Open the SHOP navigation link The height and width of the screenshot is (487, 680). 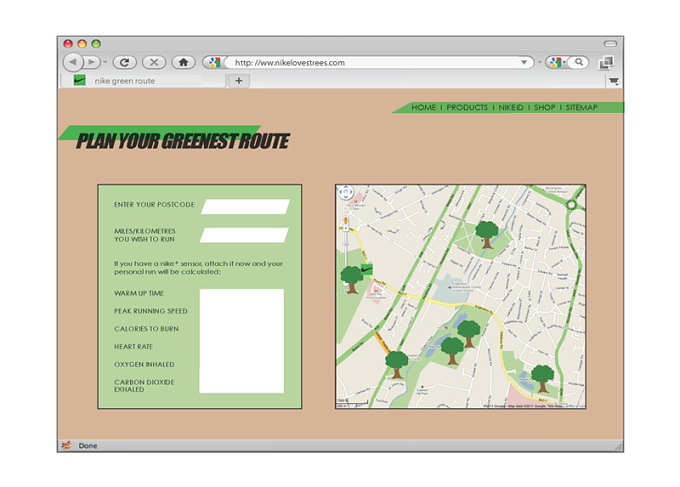(x=545, y=108)
